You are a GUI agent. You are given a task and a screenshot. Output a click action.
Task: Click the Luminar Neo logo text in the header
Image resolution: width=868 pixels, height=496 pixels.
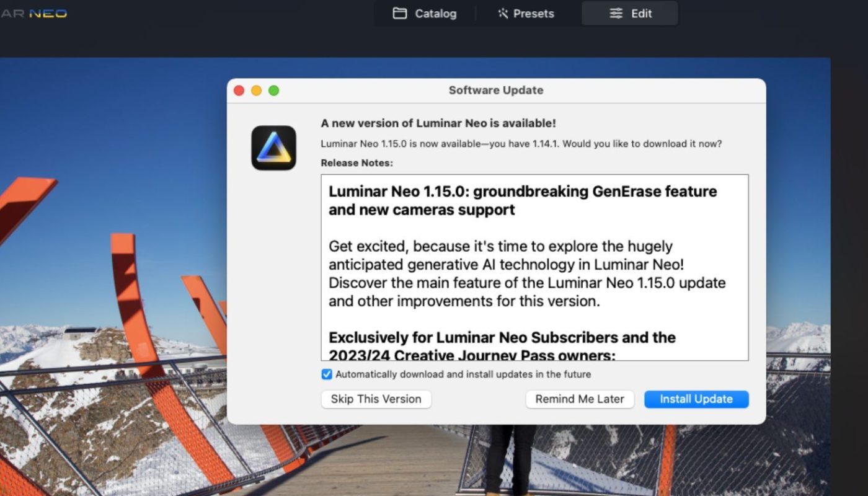[x=33, y=13]
